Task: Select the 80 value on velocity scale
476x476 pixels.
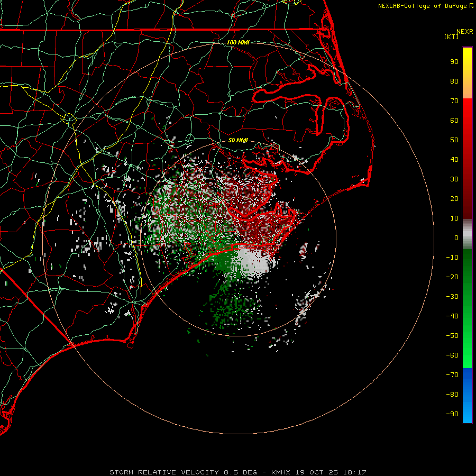Action: coord(454,81)
